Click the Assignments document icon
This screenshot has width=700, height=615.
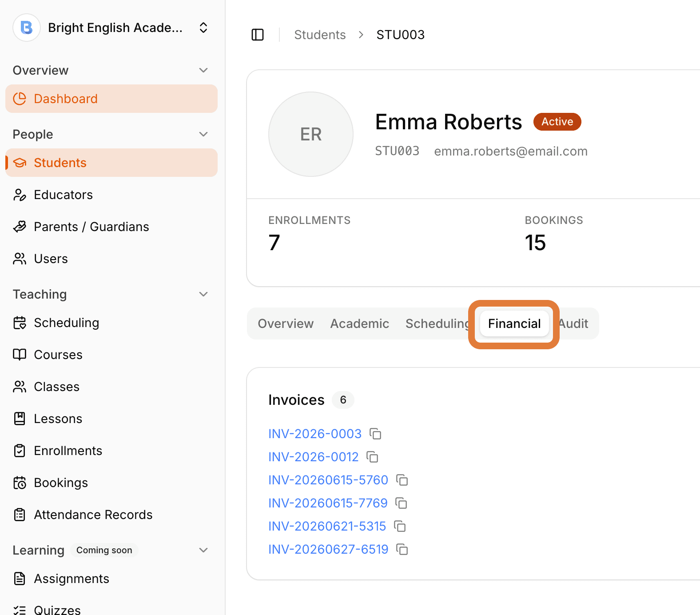point(20,579)
